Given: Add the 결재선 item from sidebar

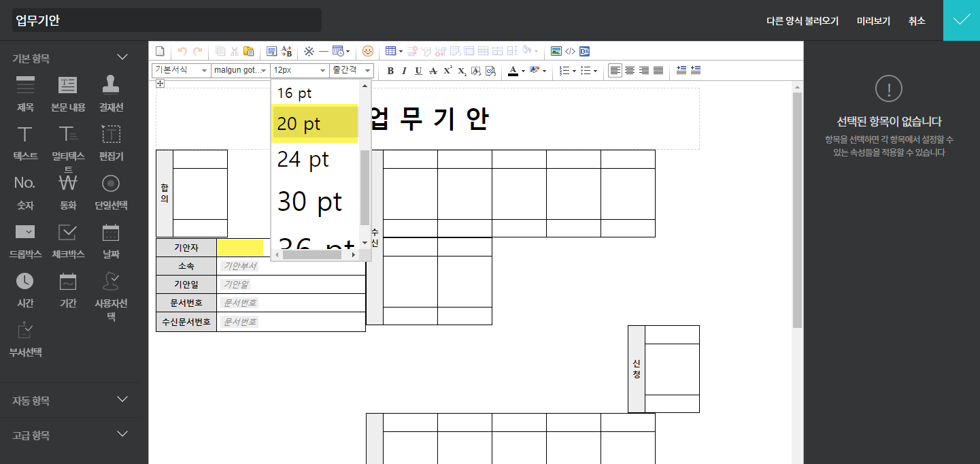Looking at the screenshot, I should pyautogui.click(x=111, y=93).
